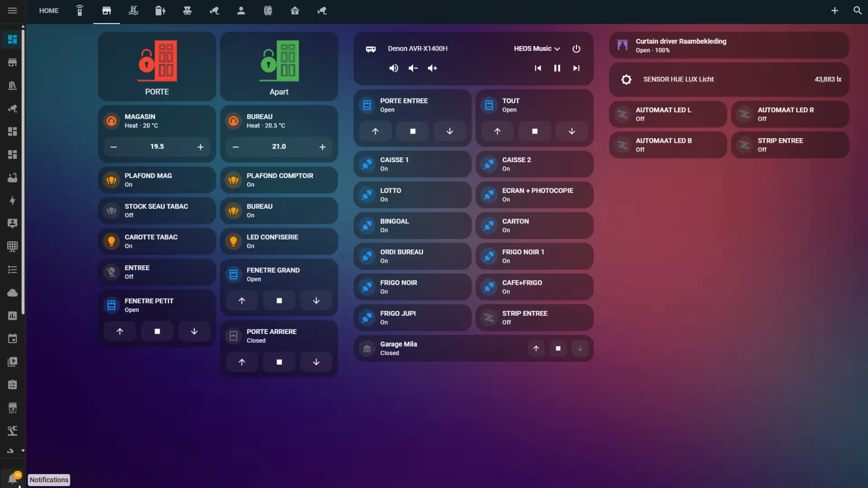
Task: Open the solar panel page in the sidebar
Action: 13,247
